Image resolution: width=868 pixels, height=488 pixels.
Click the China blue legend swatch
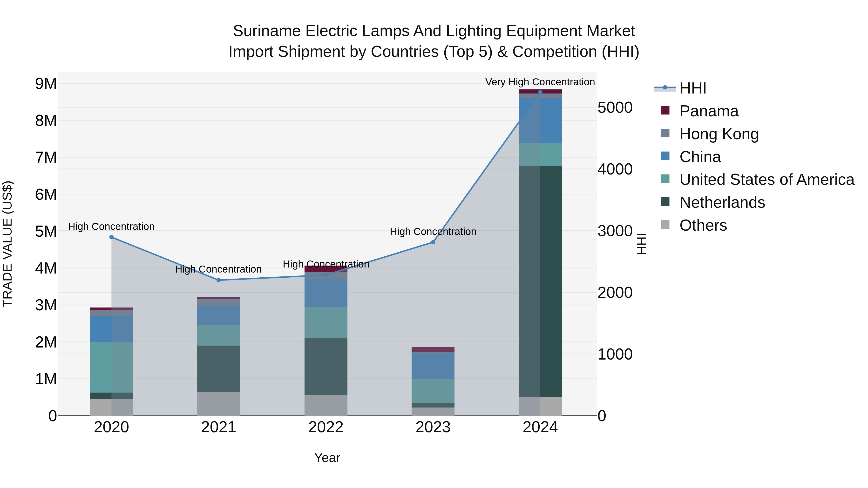click(665, 156)
